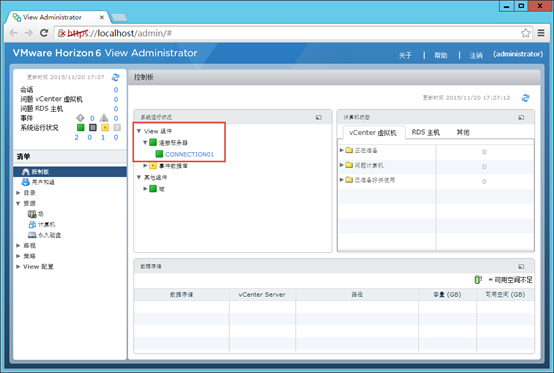Open the About link in header
This screenshot has width=554, height=373.
(405, 55)
